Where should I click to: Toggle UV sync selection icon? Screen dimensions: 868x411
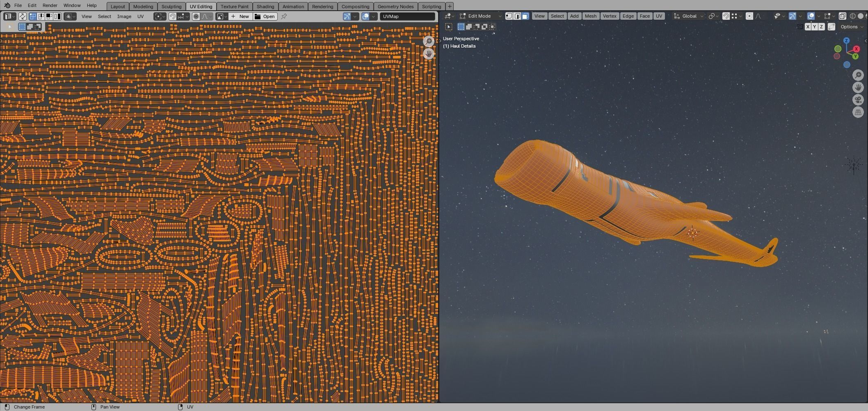[23, 16]
